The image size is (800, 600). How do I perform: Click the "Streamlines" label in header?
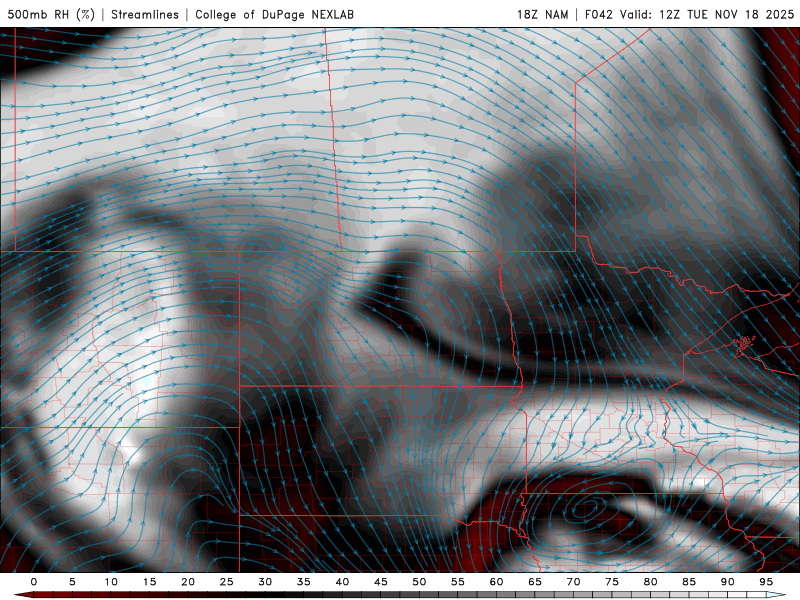[145, 14]
